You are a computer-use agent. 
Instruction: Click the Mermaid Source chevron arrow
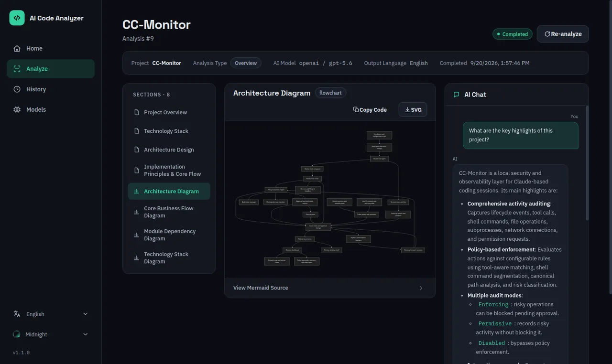[421, 288]
